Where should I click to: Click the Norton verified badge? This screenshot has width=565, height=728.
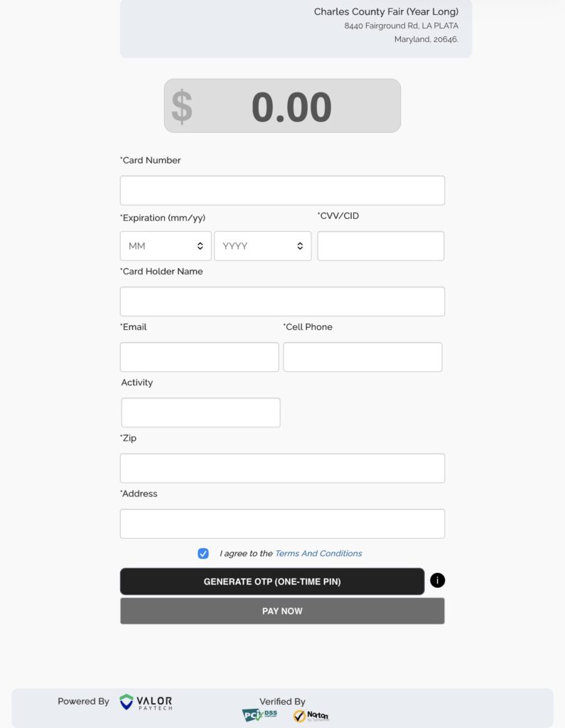tap(311, 716)
